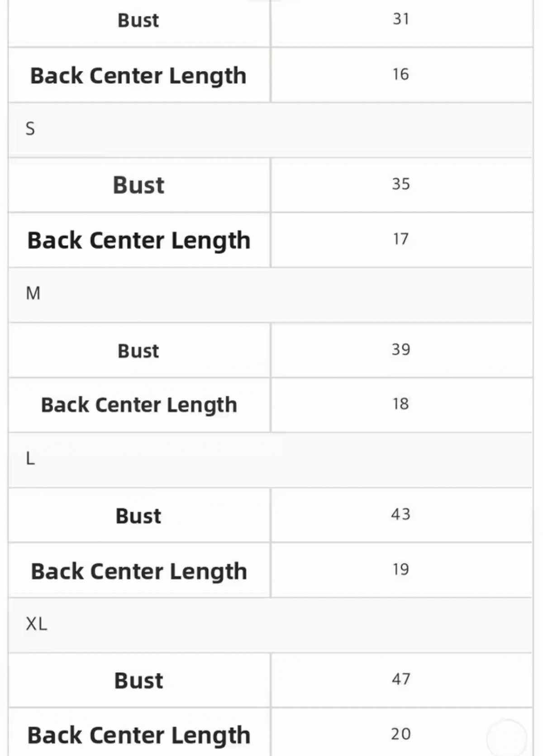
Task: Select the Bust label beside value 47
Action: 138,680
